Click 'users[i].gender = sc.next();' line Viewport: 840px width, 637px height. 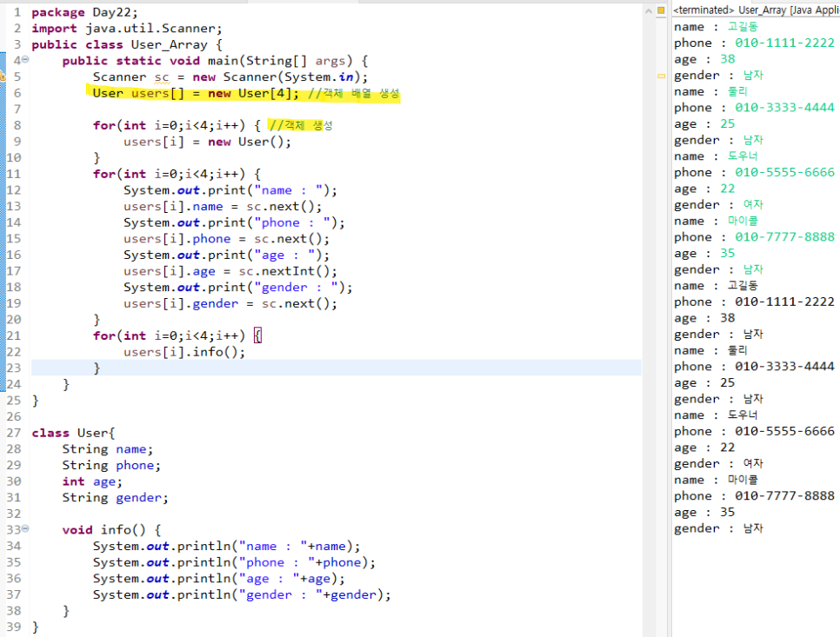pos(230,303)
